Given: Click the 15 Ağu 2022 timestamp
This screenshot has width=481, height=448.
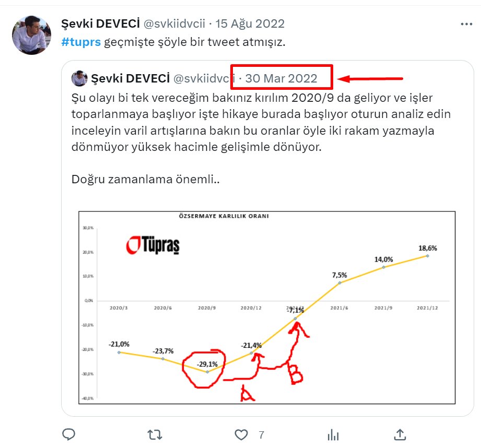Looking at the screenshot, I should tap(250, 23).
